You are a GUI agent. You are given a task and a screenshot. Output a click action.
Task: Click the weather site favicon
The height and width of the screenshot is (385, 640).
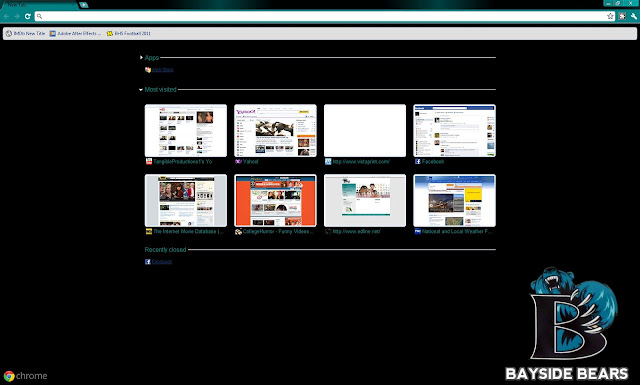click(418, 231)
